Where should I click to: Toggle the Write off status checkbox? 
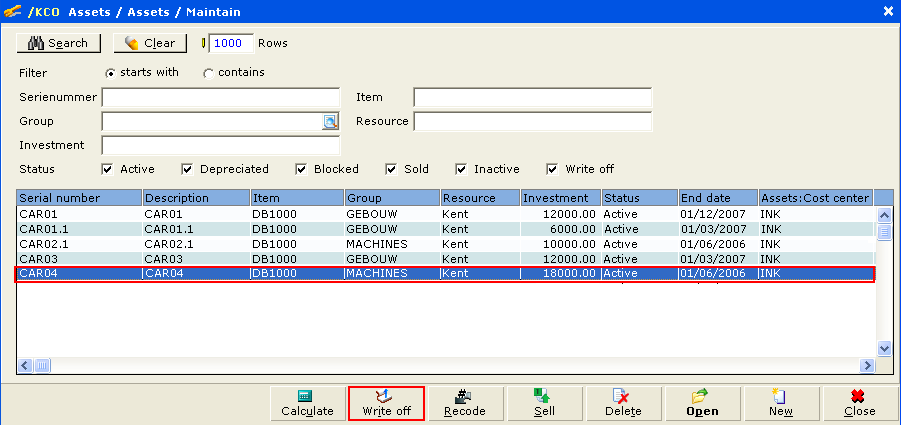click(552, 169)
